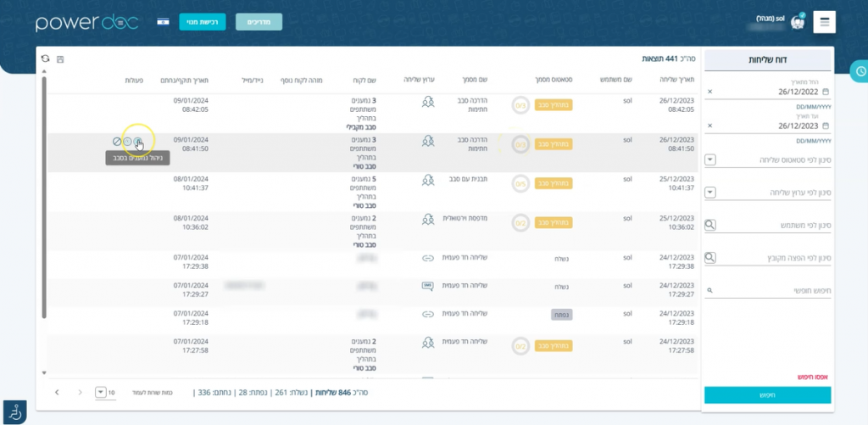The height and width of the screenshot is (425, 868).
Task: Expand the 'סינון לפי סטטוס שליחה' dropdown
Action: coord(710,160)
